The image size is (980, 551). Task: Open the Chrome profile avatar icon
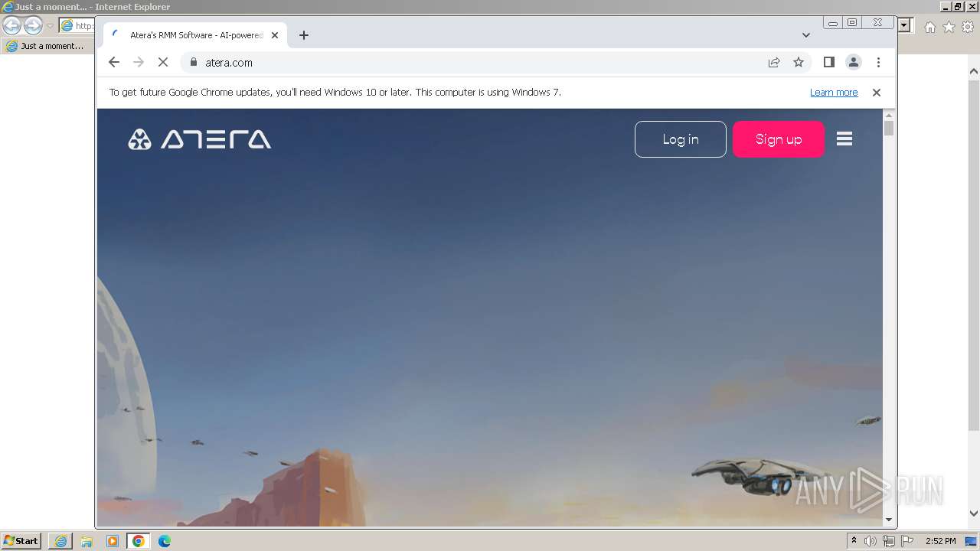point(854,63)
